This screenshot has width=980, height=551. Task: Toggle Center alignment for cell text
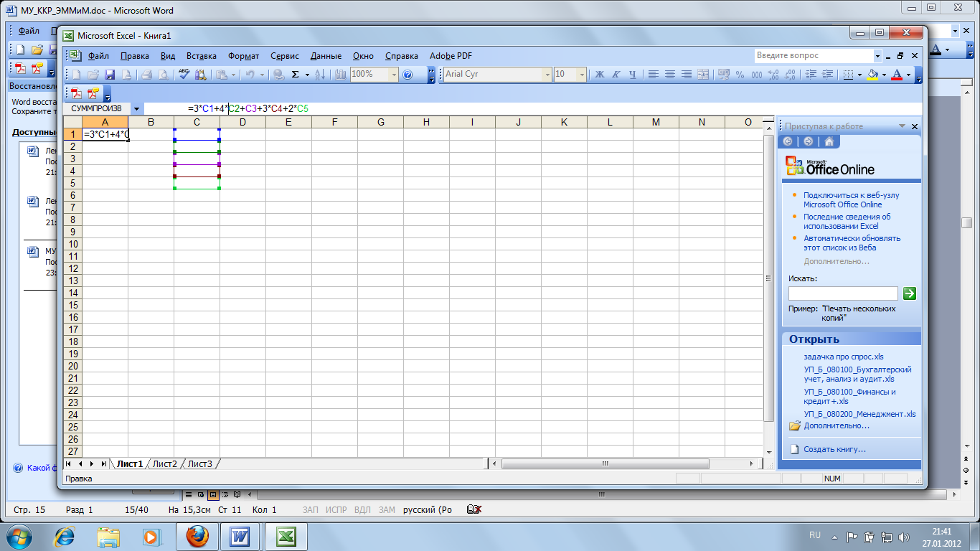669,74
